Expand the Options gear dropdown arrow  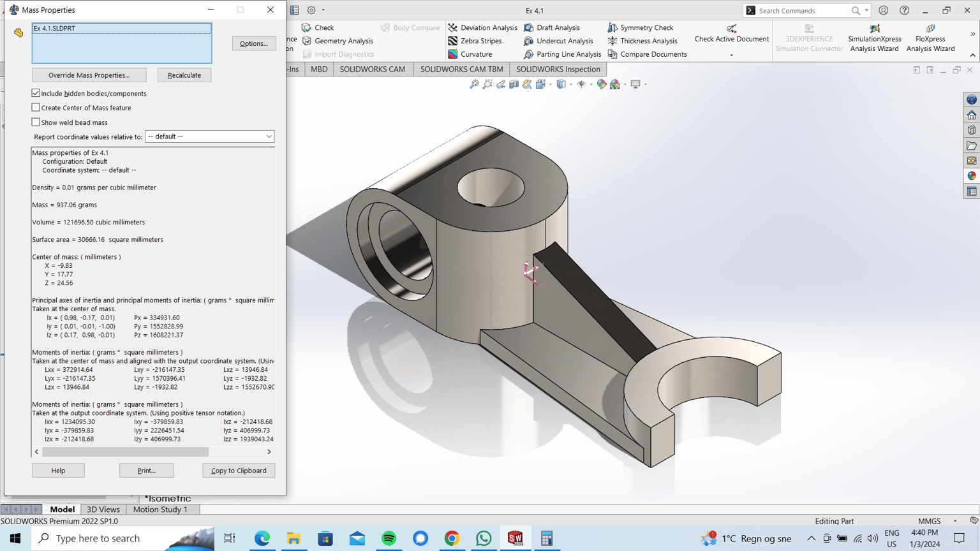point(323,10)
